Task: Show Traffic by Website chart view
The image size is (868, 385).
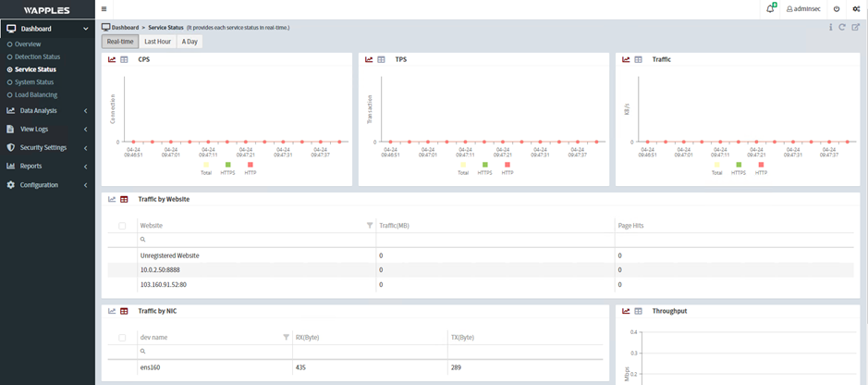Action: (112, 199)
